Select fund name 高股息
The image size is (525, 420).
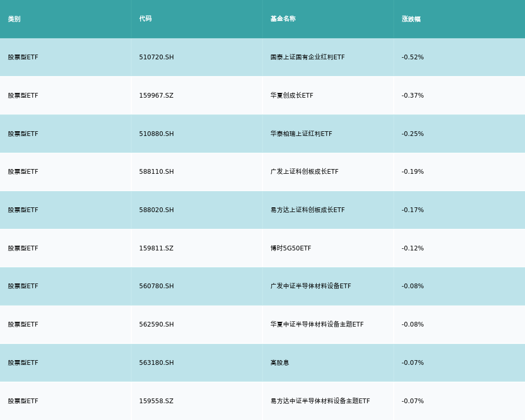pos(280,363)
